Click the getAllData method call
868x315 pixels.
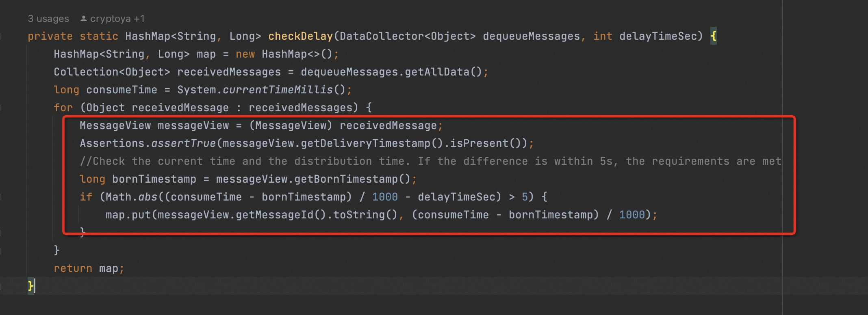tap(437, 72)
